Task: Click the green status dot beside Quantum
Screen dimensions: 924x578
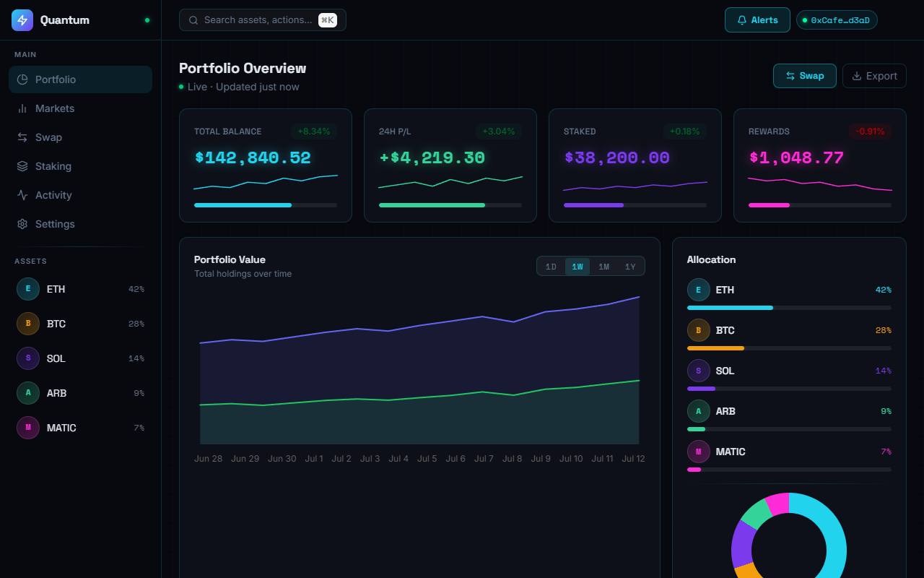Action: (147, 20)
